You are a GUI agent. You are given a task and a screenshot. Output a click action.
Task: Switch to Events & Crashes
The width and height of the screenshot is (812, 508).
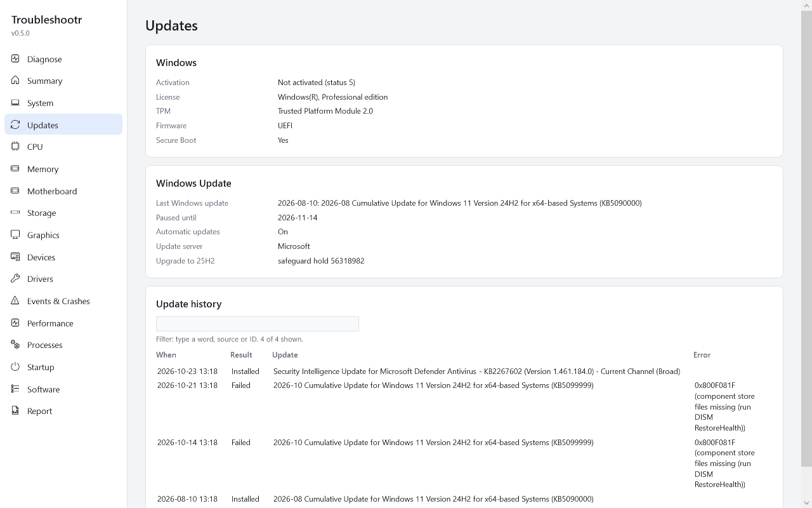click(63, 301)
